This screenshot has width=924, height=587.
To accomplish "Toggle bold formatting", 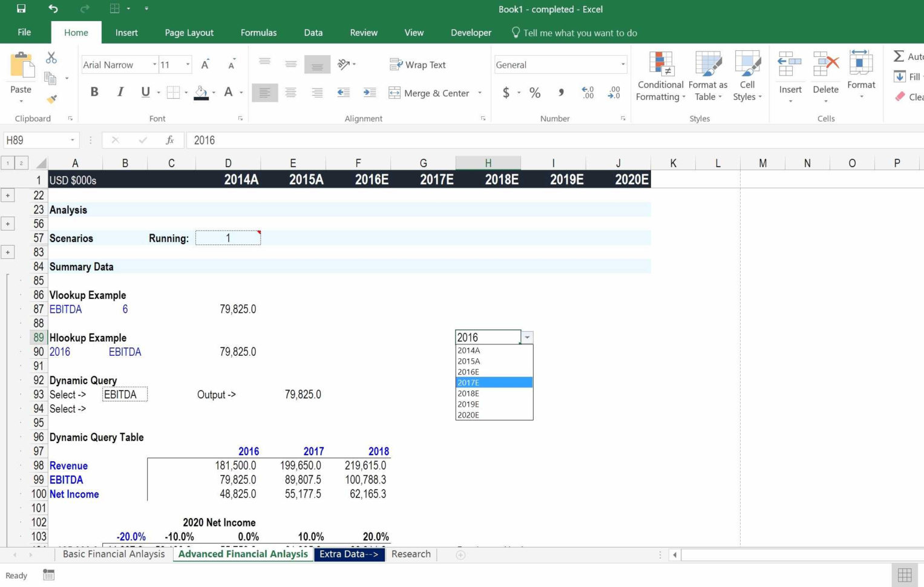I will 94,92.
